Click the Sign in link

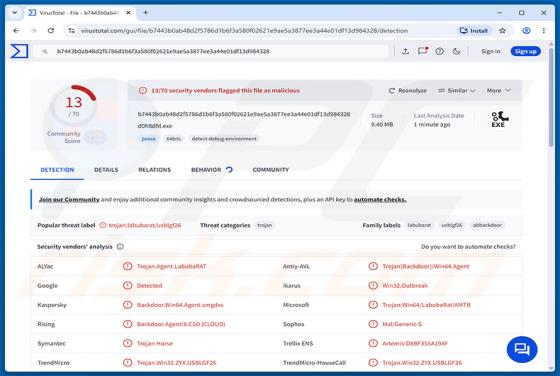(491, 51)
